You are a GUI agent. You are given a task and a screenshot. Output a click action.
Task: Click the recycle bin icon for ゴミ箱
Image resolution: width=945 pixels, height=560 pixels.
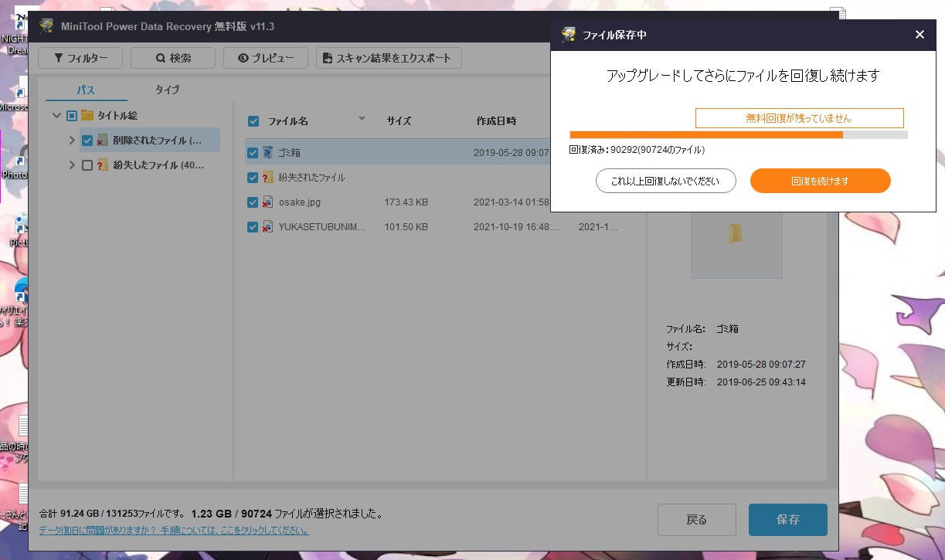[267, 153]
